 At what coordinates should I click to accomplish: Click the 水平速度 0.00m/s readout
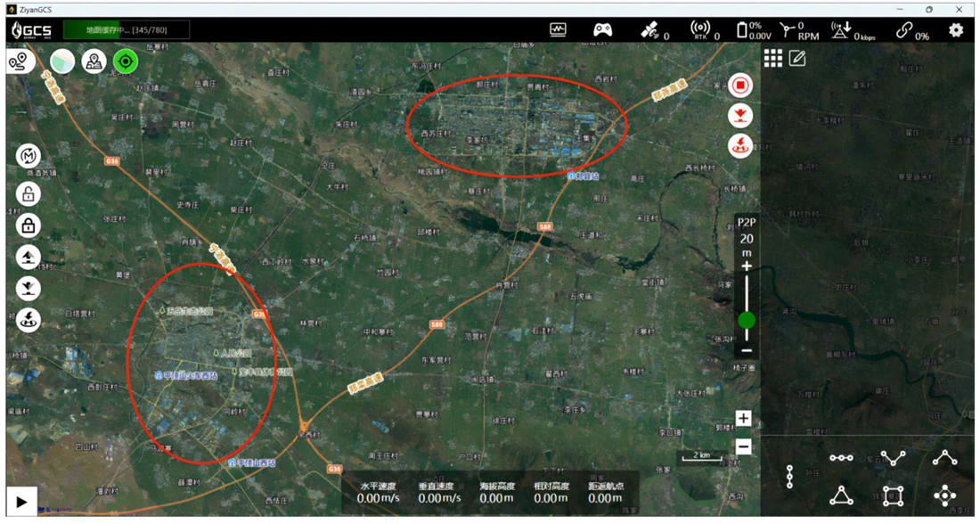[378, 492]
